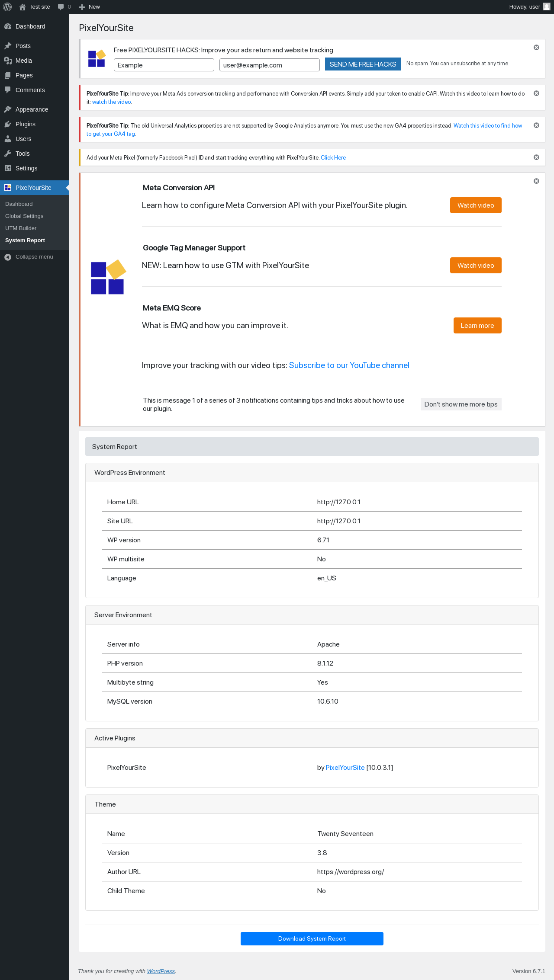The width and height of the screenshot is (554, 980).
Task: Click the email input field
Action: pos(270,65)
